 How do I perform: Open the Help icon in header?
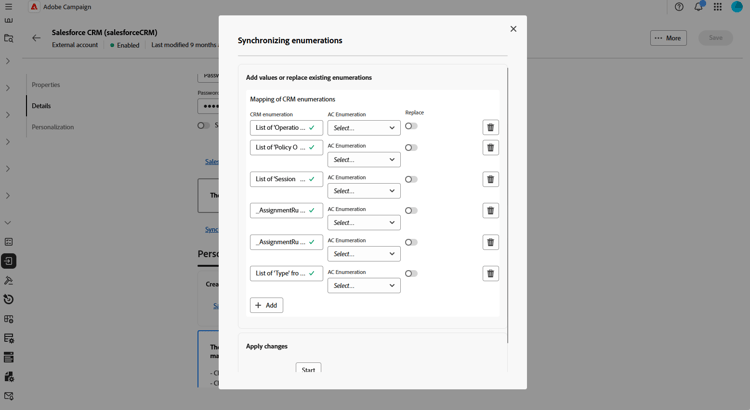(679, 7)
